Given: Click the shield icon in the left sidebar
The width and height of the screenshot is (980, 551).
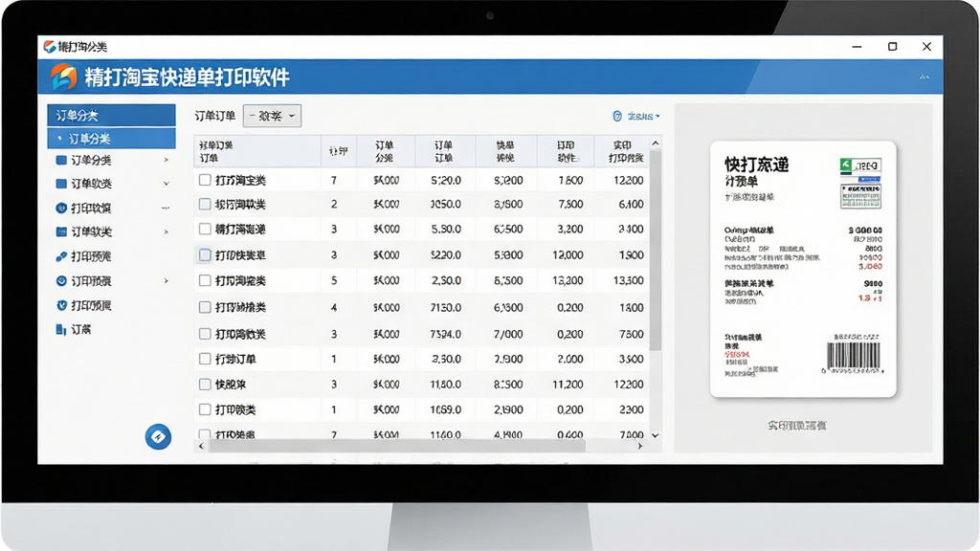Looking at the screenshot, I should (x=61, y=305).
